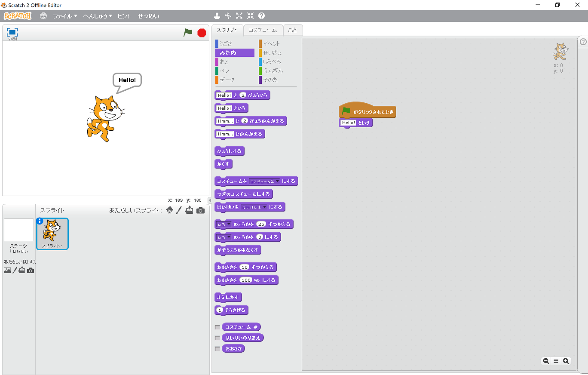
Task: Toggle the コスチューム # reporter checkbox
Action: pos(217,327)
